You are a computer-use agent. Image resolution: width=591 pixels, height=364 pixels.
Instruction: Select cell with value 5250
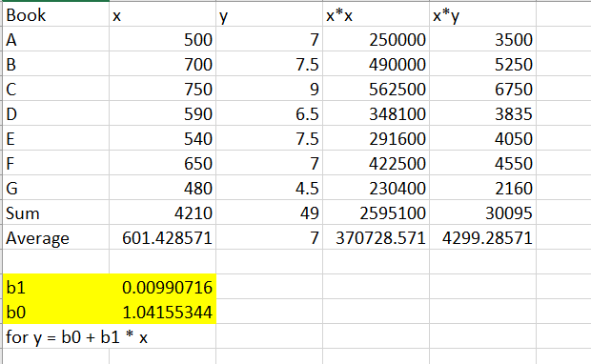click(482, 64)
